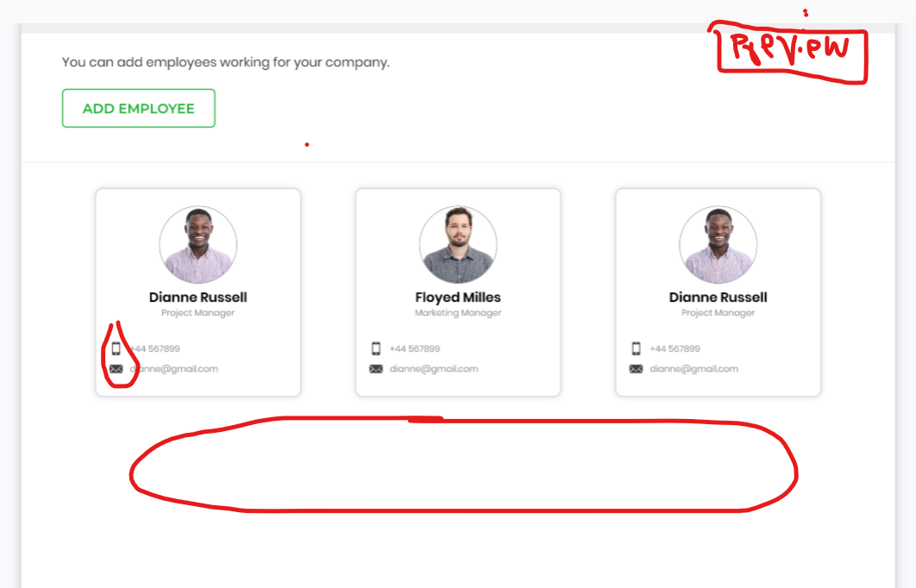
Task: Click phone icon on Floyed Milles card
Action: (x=376, y=348)
